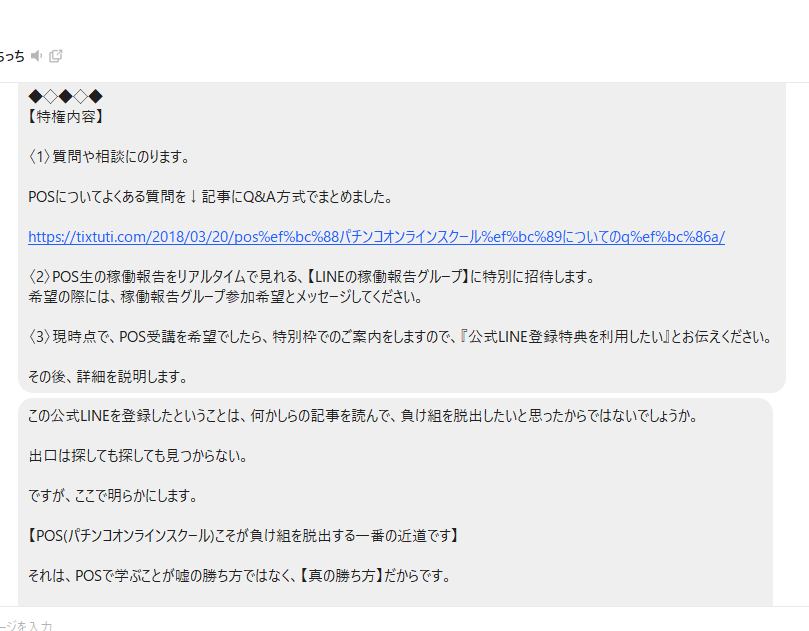
Task: Click the line 〈1〉質問や相談にのります。
Action: 109,156
